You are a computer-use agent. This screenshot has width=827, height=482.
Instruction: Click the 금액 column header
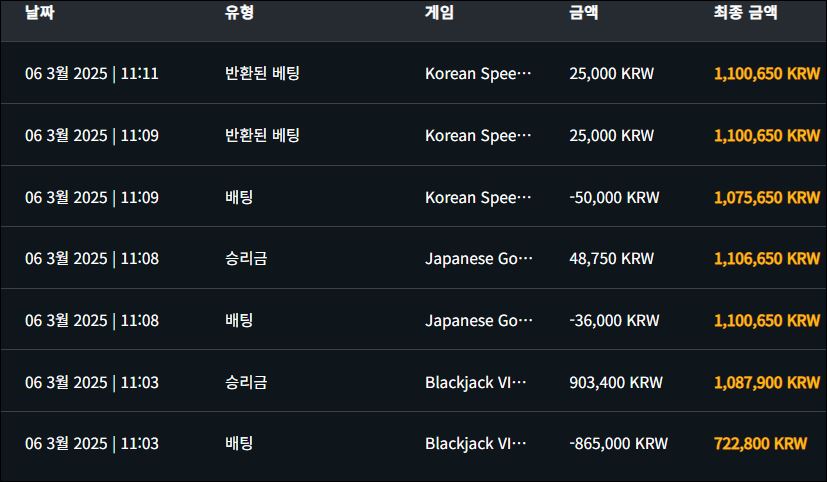582,13
